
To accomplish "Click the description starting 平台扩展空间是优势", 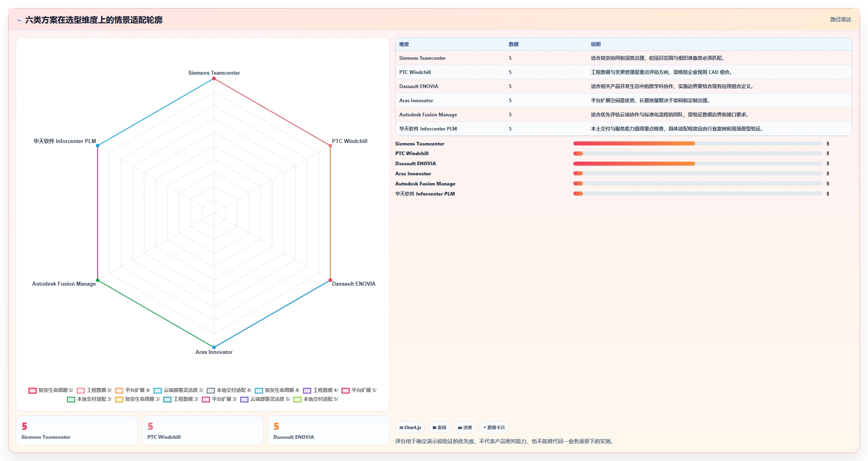I will coord(651,101).
